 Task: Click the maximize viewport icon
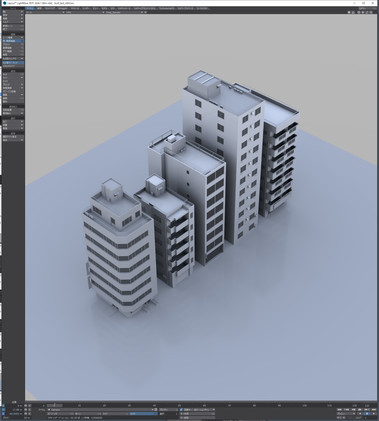(371, 12)
